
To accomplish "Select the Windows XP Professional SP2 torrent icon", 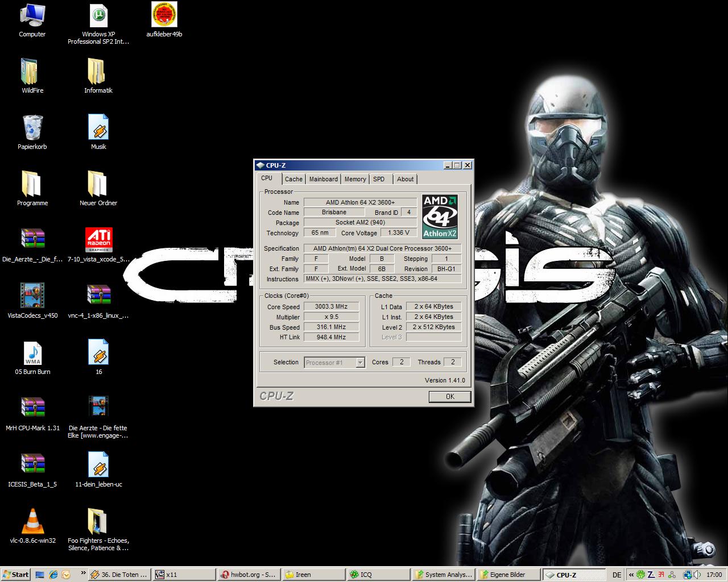I will [x=98, y=24].
